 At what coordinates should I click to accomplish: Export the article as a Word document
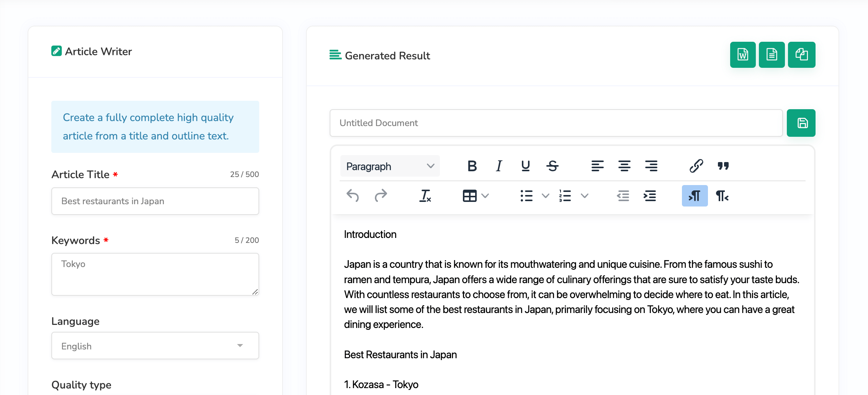point(742,55)
